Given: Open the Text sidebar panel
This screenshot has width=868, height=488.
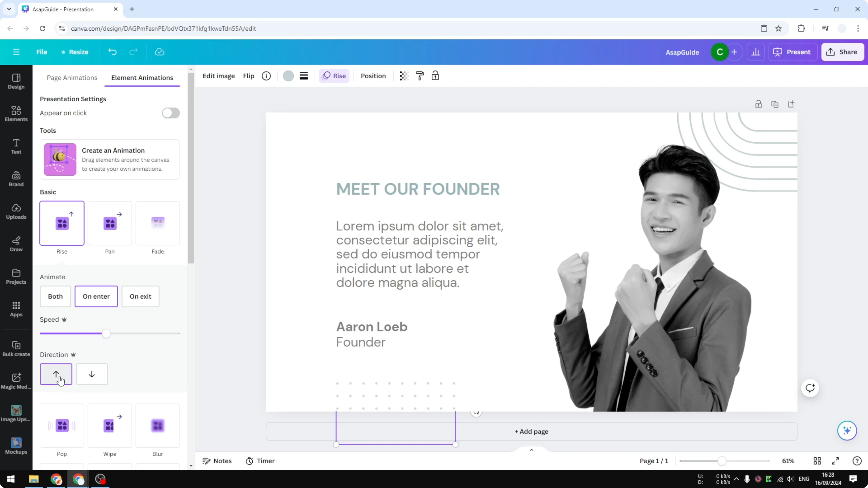Looking at the screenshot, I should click(16, 146).
